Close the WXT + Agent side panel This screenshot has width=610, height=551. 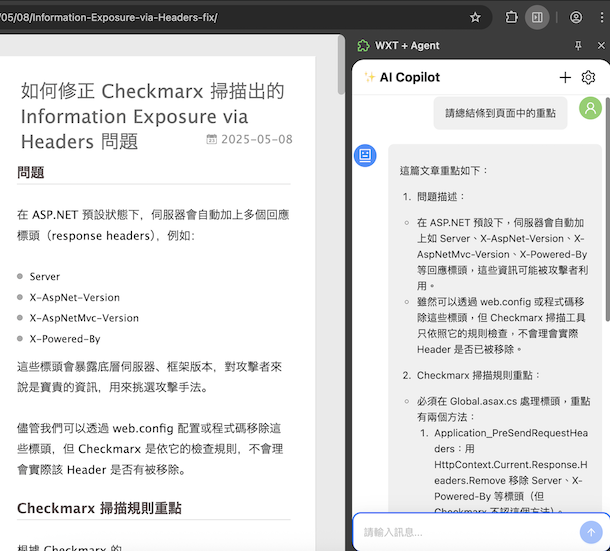(x=601, y=46)
